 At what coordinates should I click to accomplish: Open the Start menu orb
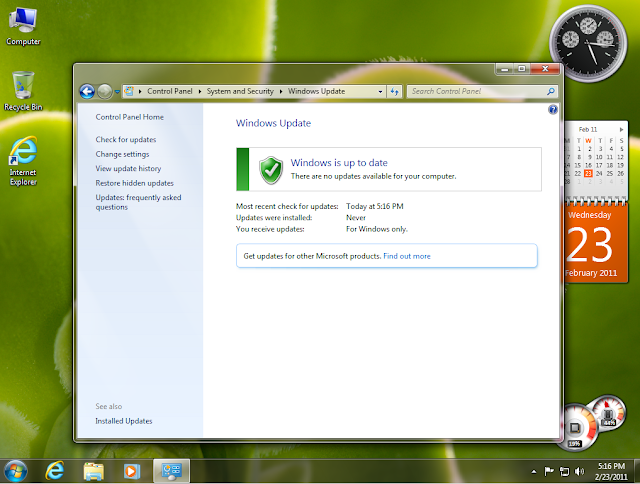click(x=16, y=471)
